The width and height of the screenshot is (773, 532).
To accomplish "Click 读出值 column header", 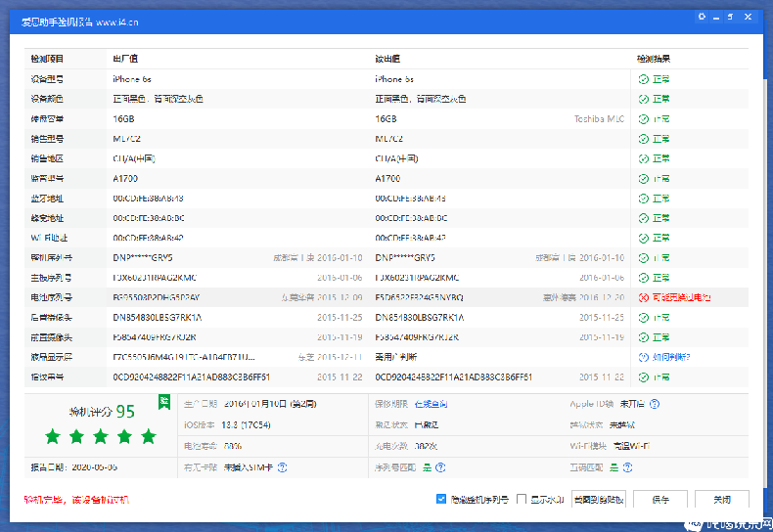I will point(387,59).
